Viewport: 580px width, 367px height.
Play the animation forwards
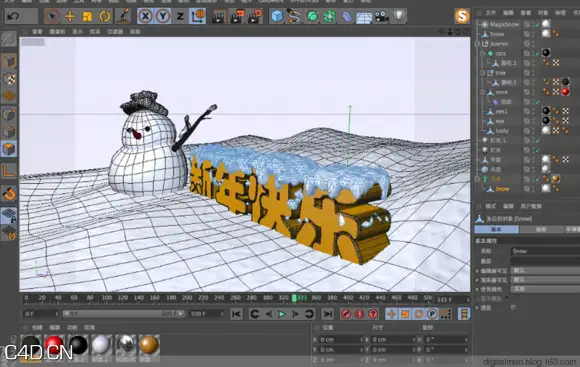[x=282, y=314]
